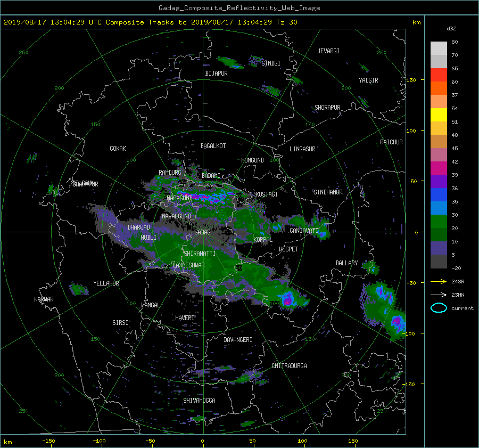Click the 'JEVARGI' city label

[x=328, y=51]
